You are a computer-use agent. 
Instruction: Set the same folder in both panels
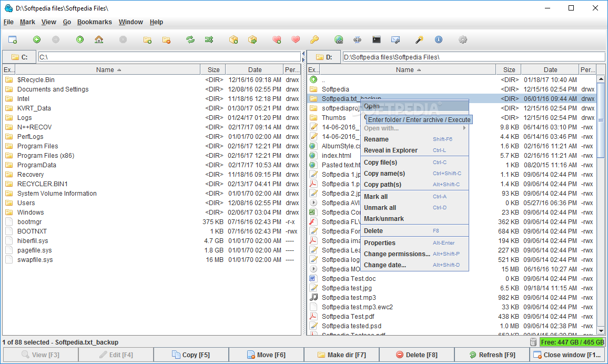click(x=209, y=39)
